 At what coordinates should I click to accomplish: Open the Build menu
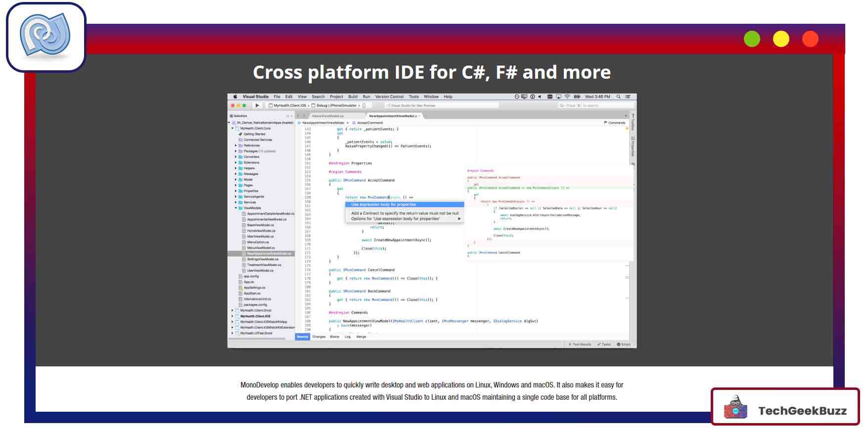(353, 97)
